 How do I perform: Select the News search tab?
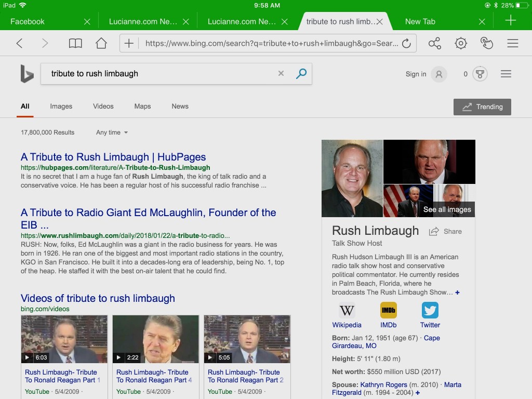[x=180, y=106]
